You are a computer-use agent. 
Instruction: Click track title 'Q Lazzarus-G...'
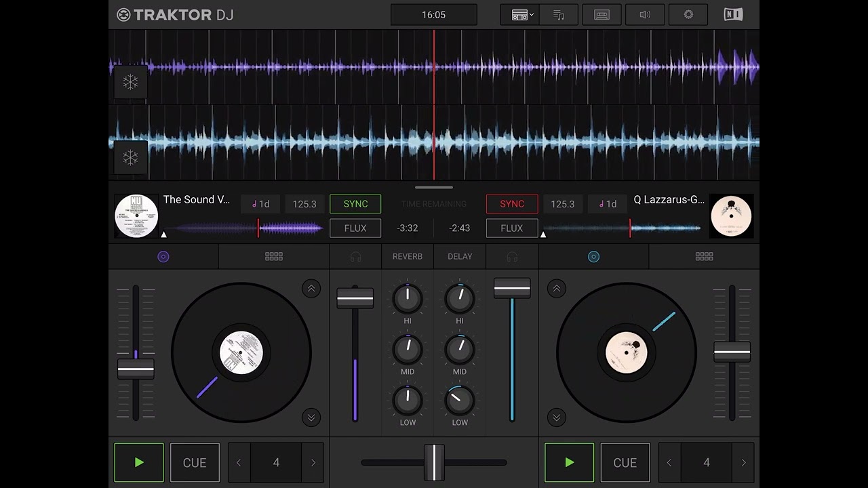click(x=669, y=200)
